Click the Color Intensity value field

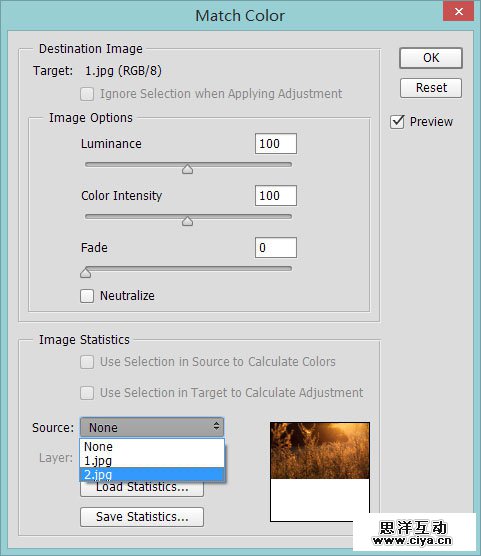point(276,195)
